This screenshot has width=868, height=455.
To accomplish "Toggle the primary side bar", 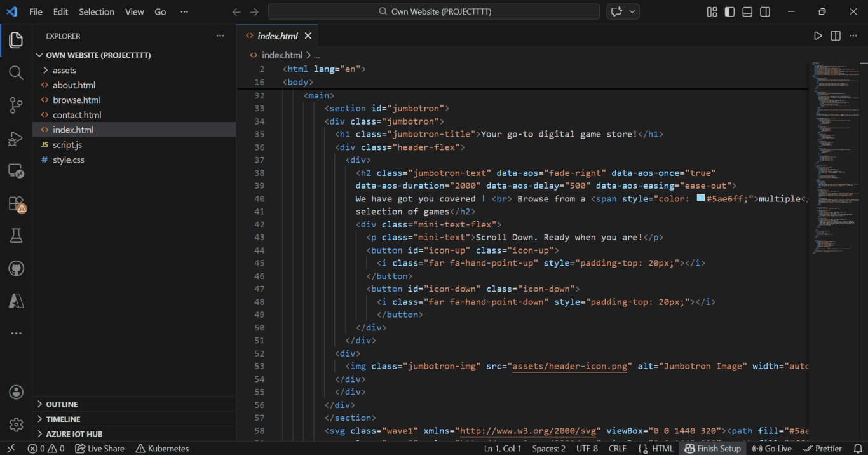I will (729, 12).
